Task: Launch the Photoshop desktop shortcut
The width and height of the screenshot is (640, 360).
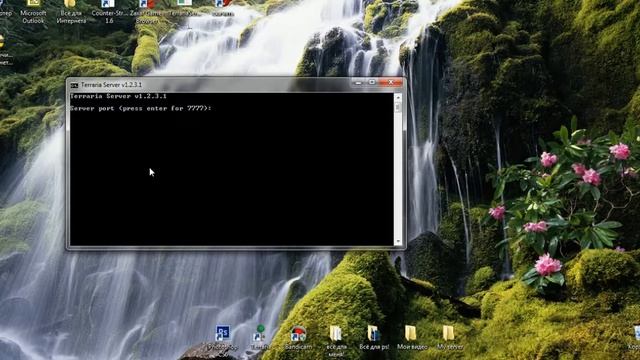Action: [x=222, y=340]
